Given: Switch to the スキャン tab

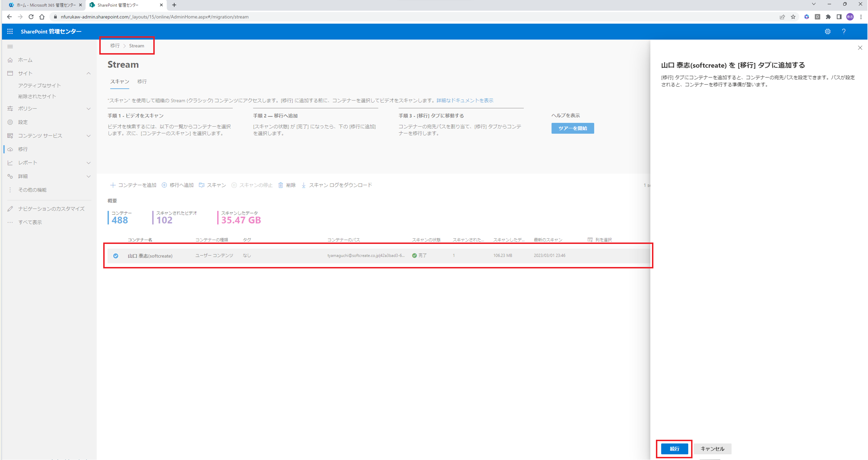Looking at the screenshot, I should point(120,82).
